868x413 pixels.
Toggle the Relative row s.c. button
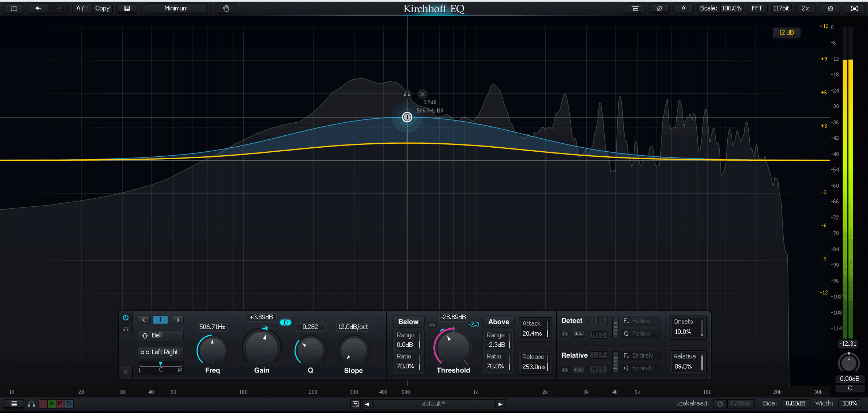(578, 370)
